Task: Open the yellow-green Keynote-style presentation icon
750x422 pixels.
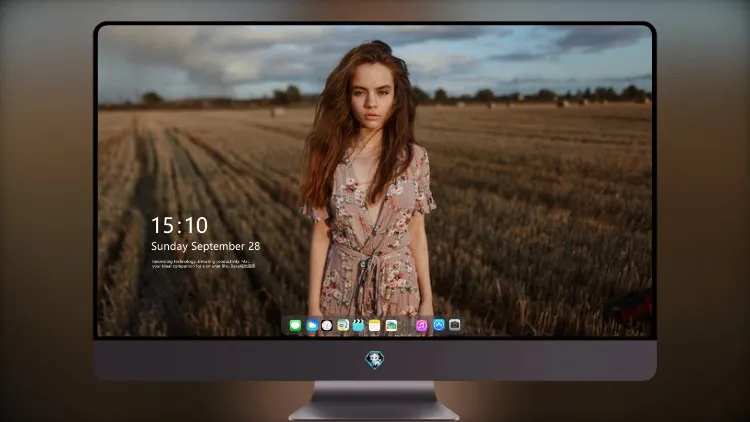Action: 342,325
